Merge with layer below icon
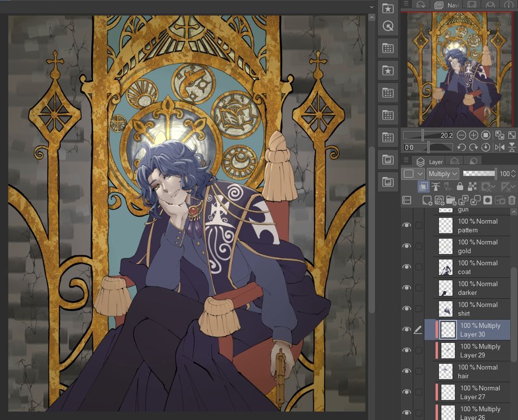Viewport: 518px width, 420px height. (476, 200)
